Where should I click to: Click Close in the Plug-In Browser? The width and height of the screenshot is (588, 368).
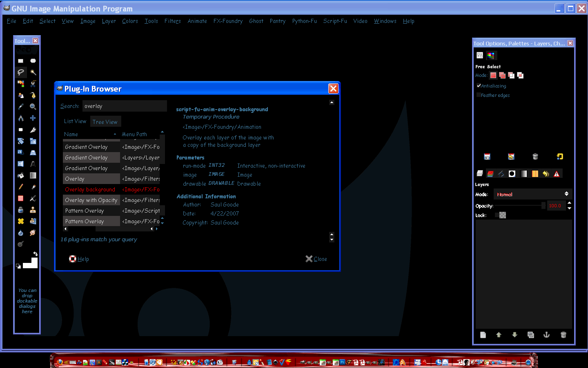pyautogui.click(x=316, y=259)
